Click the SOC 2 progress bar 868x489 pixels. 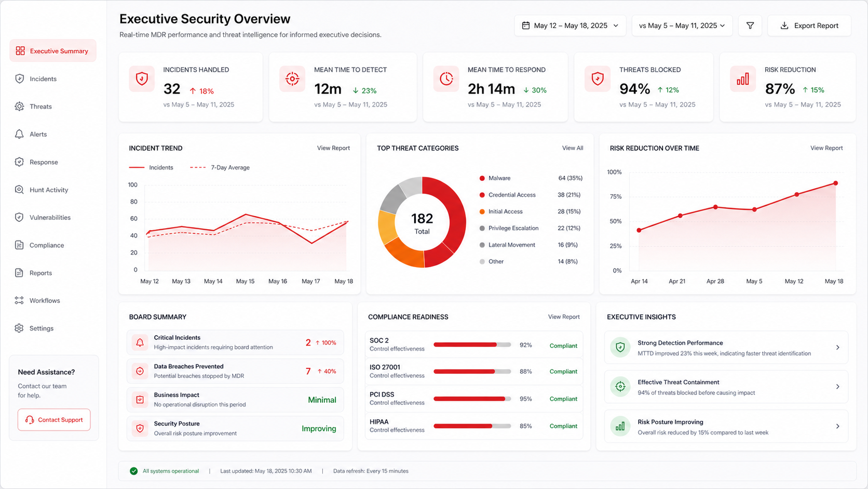click(x=472, y=345)
